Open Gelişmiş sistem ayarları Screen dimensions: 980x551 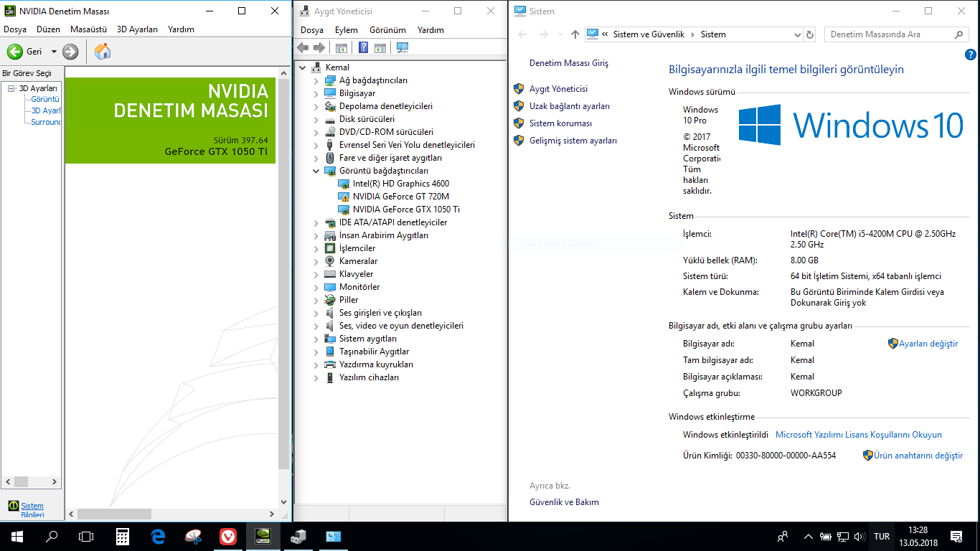[x=573, y=141]
